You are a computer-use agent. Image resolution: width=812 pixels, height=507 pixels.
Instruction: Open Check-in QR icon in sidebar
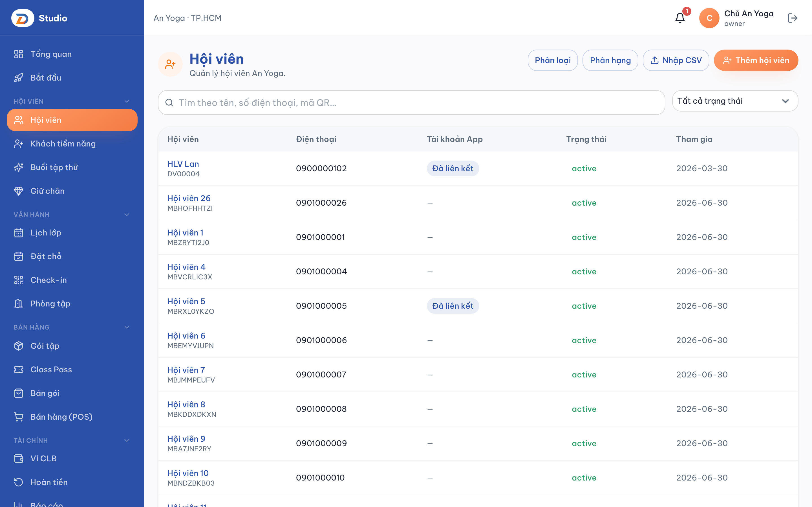(19, 280)
